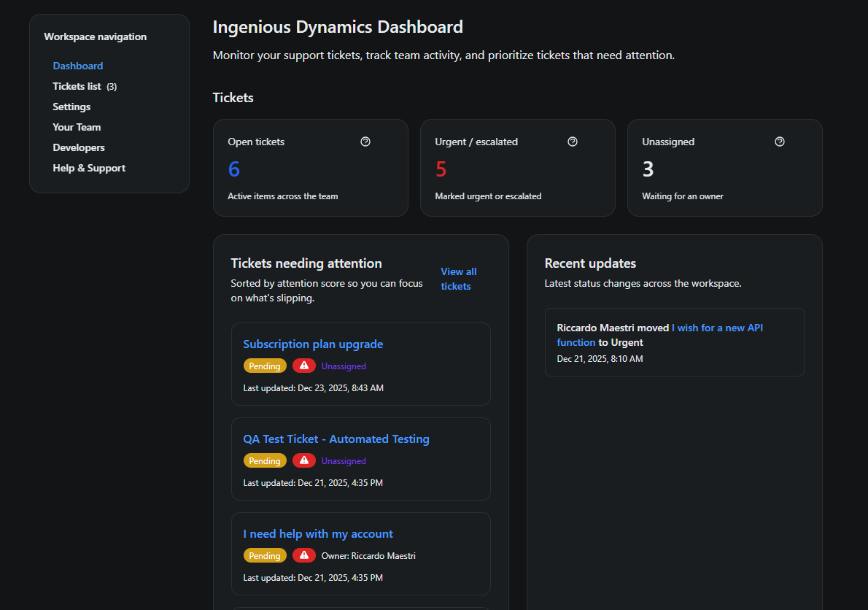868x610 pixels.
Task: Click the Open tickets count 6
Action: [234, 169]
